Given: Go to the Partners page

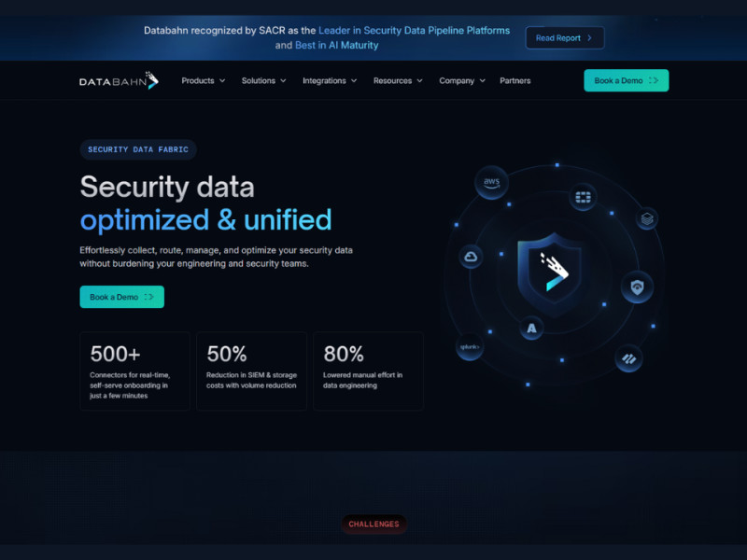Looking at the screenshot, I should pos(515,80).
